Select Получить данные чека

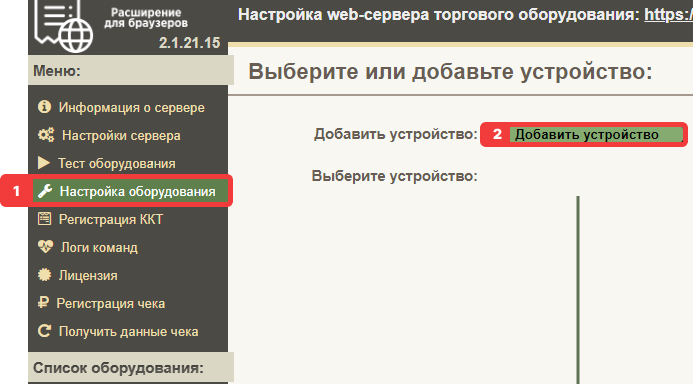click(x=128, y=331)
